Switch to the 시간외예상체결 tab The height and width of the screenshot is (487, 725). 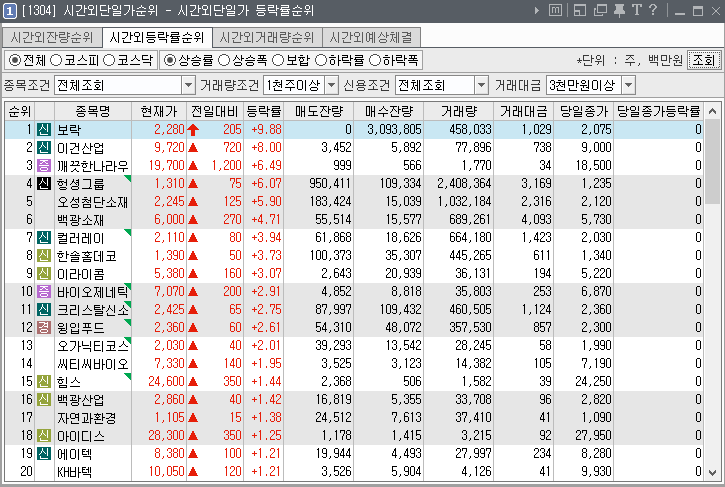coord(371,37)
